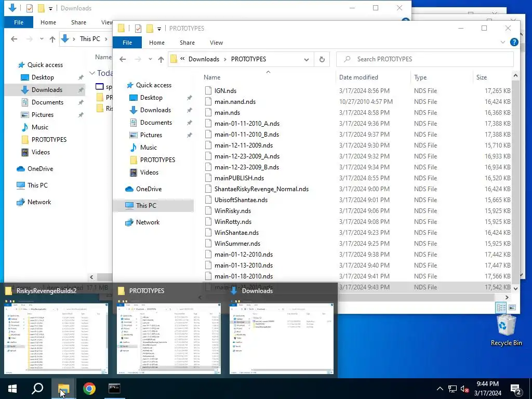The width and height of the screenshot is (532, 399).
Task: Open Quick Access Toolbar customize dropdown in PROTOTYPES
Action: pyautogui.click(x=159, y=29)
